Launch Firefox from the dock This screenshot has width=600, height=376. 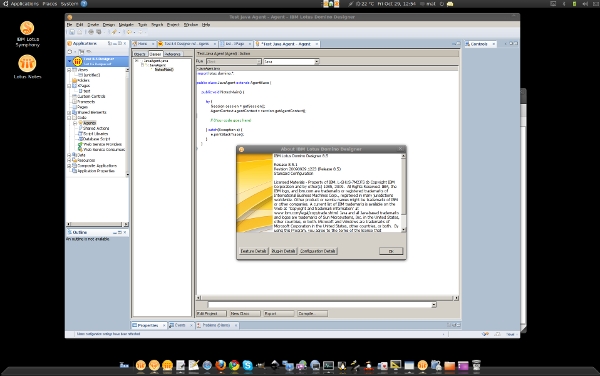click(220, 365)
